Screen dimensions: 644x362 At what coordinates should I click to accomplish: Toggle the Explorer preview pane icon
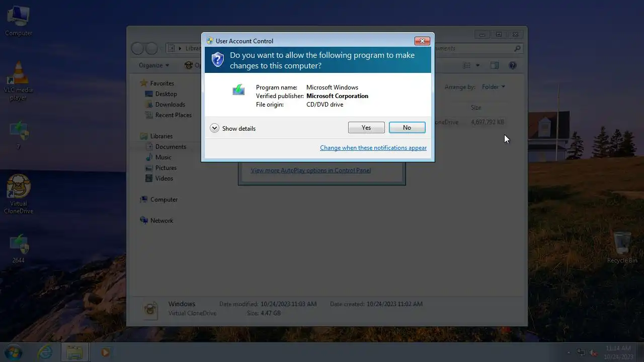click(495, 65)
